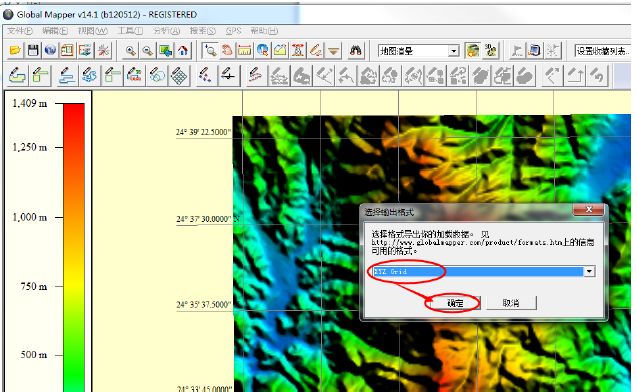Click the Home full view icon
The width and height of the screenshot is (637, 392).
pyautogui.click(x=183, y=51)
